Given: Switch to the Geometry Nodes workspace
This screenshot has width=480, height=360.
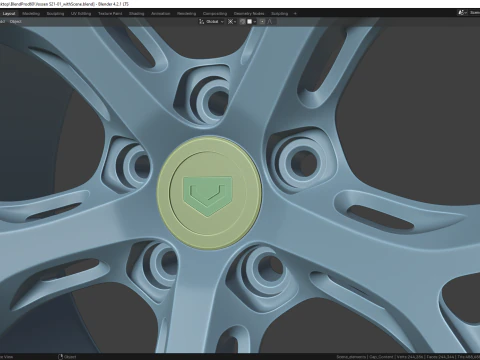Looking at the screenshot, I should pos(249,14).
